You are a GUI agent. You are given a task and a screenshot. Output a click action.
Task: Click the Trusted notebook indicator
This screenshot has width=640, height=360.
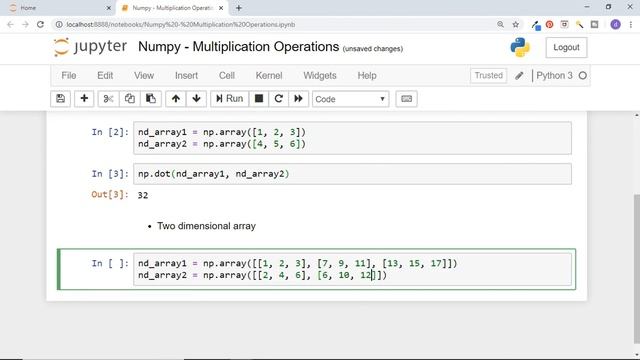click(x=488, y=76)
